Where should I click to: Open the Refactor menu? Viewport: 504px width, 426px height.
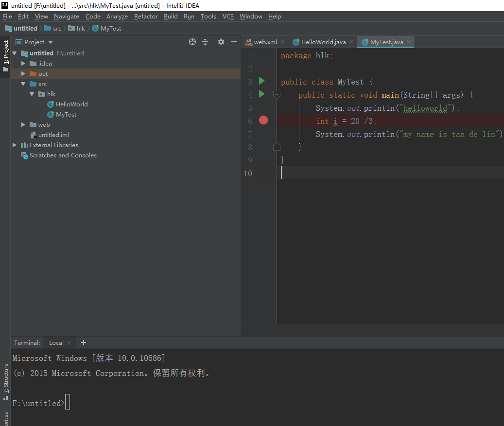click(x=146, y=16)
